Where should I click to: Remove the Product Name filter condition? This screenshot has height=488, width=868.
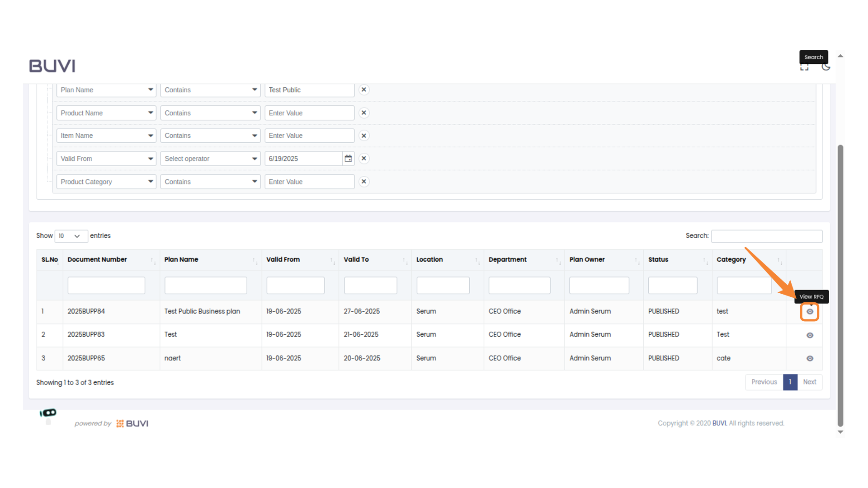364,113
